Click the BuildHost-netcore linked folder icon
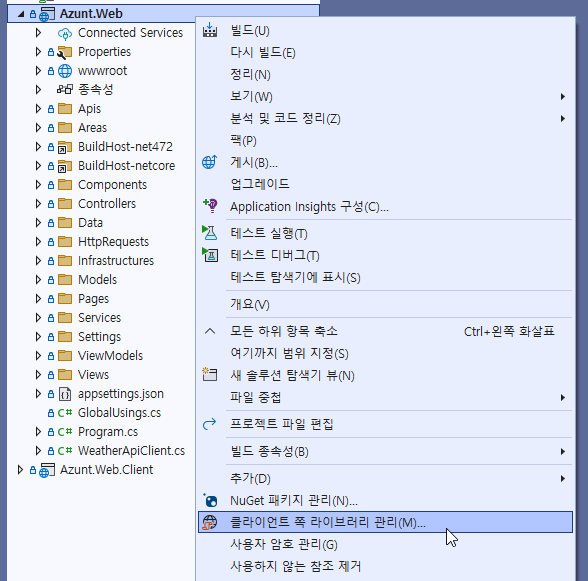Screen dimensions: 588x581 [x=64, y=166]
